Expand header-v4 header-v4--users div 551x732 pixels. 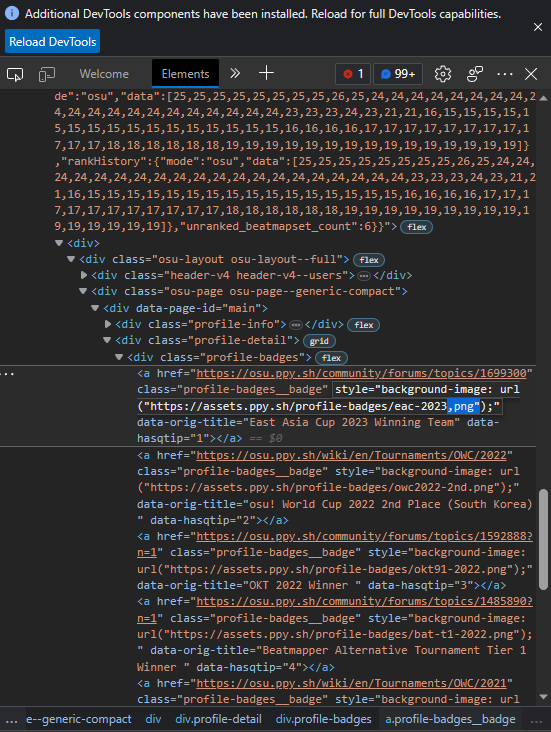click(83, 275)
